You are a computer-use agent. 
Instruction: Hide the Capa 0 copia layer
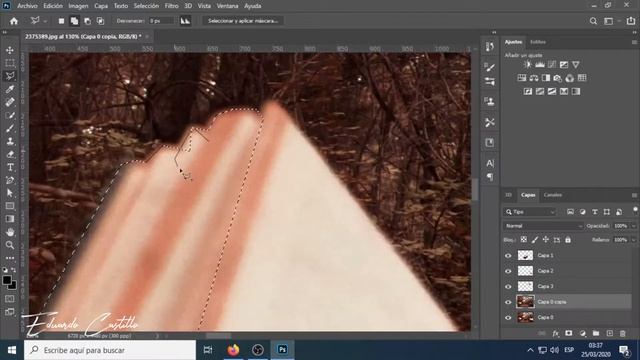(x=508, y=302)
